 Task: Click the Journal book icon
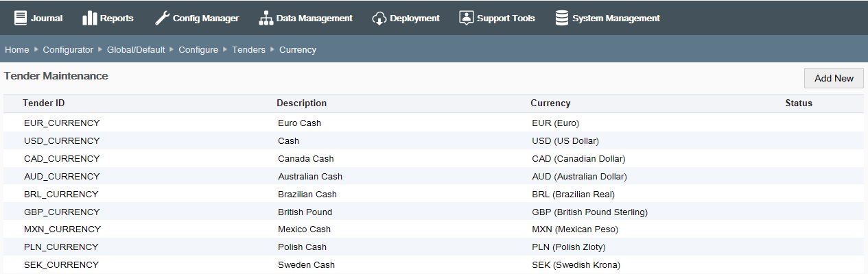click(x=21, y=18)
